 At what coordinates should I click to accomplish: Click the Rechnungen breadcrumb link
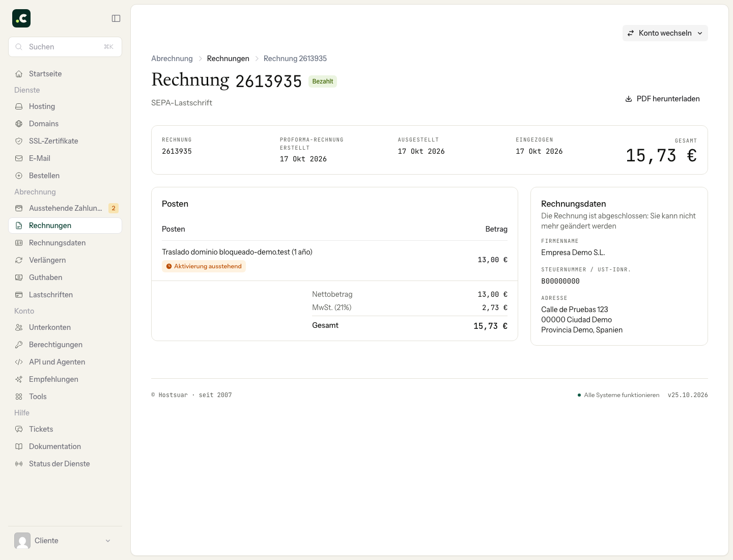(x=228, y=59)
